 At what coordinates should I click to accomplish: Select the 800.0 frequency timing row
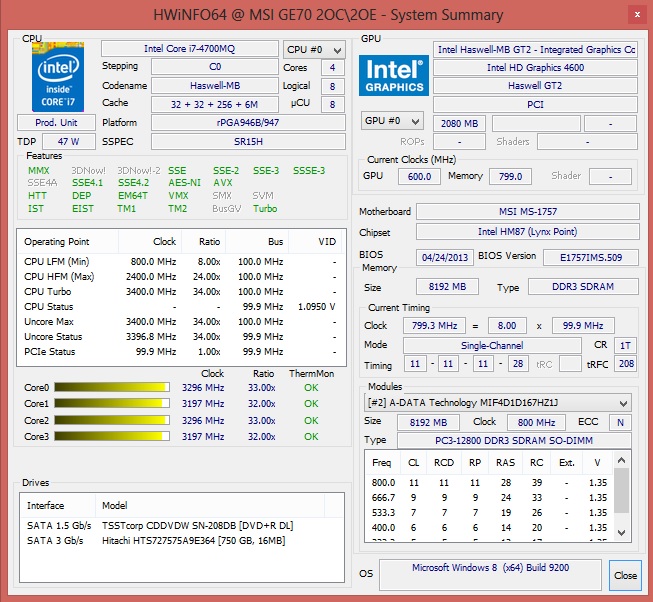[489, 483]
